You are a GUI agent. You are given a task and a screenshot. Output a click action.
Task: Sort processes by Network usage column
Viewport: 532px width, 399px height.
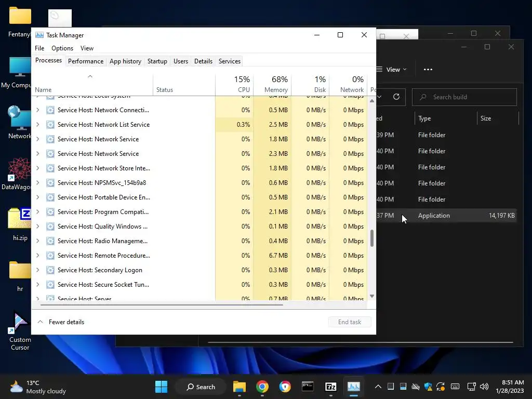coord(348,84)
